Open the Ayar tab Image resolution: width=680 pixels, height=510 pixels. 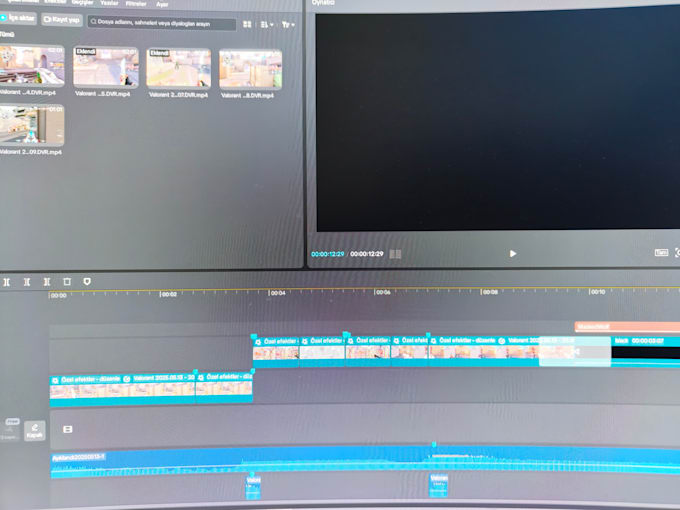tap(162, 4)
